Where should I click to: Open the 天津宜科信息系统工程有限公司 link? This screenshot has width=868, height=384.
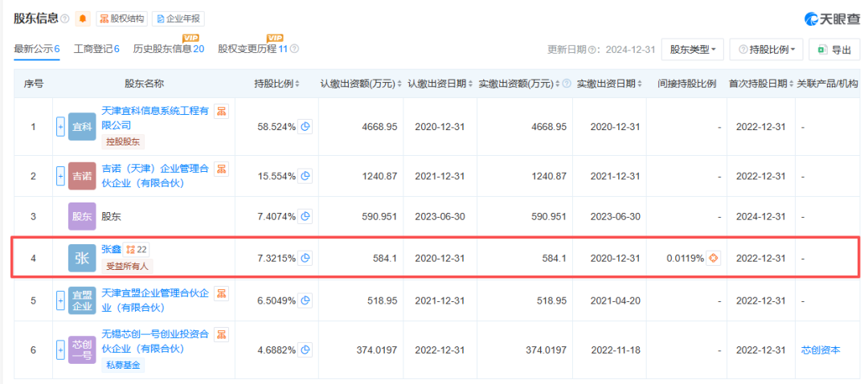click(x=155, y=118)
